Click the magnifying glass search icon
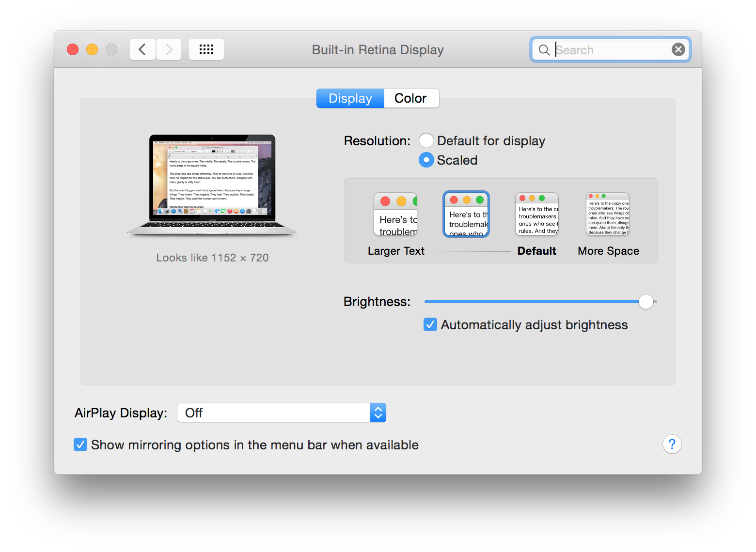Viewport: 756px width, 552px height. pyautogui.click(x=544, y=50)
